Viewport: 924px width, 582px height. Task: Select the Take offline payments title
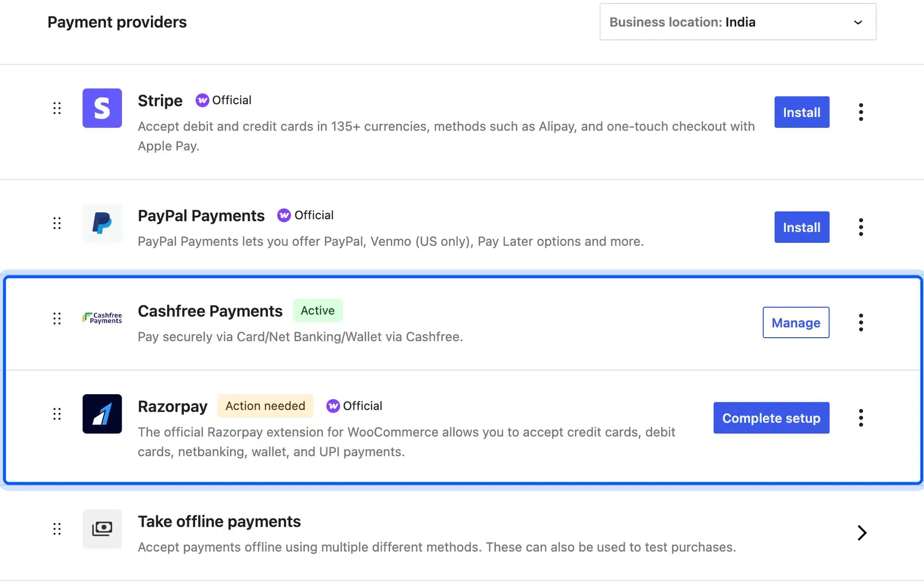click(219, 521)
